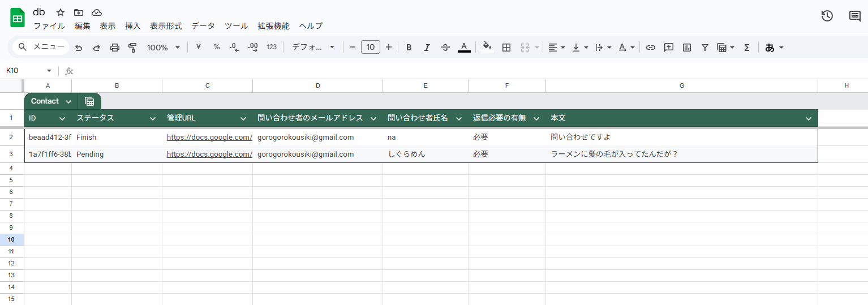
Task: Open the 問い合わせ者氏名 column dropdown
Action: [459, 118]
